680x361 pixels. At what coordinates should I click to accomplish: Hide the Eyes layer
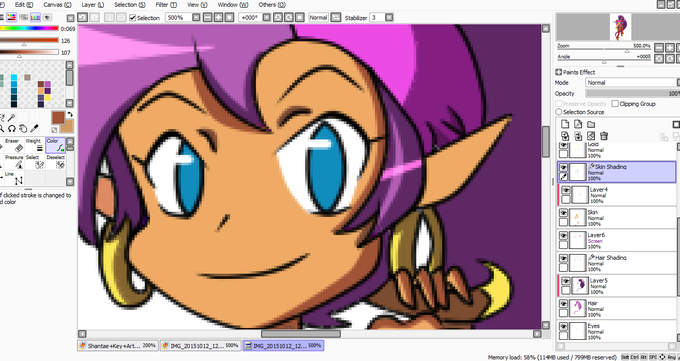pos(563,326)
